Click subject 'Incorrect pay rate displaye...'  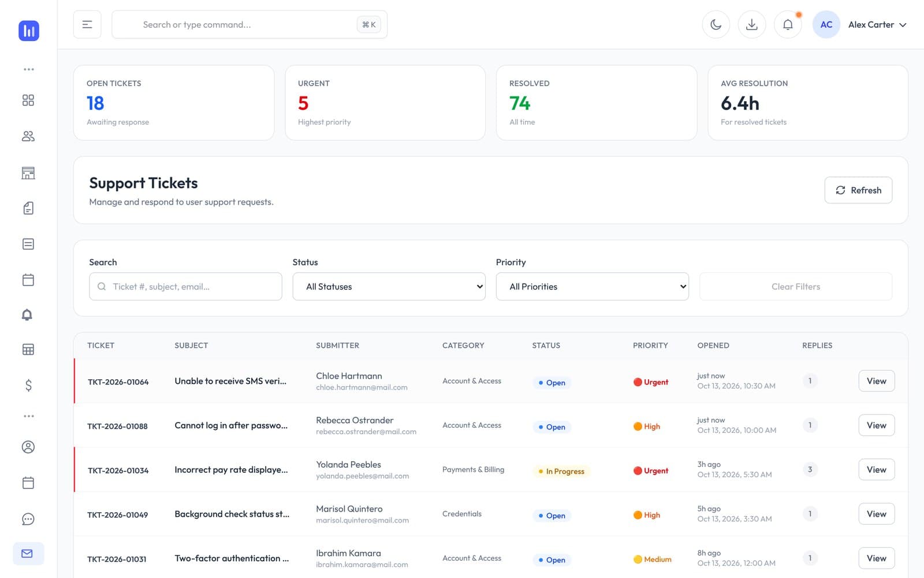pyautogui.click(x=231, y=470)
